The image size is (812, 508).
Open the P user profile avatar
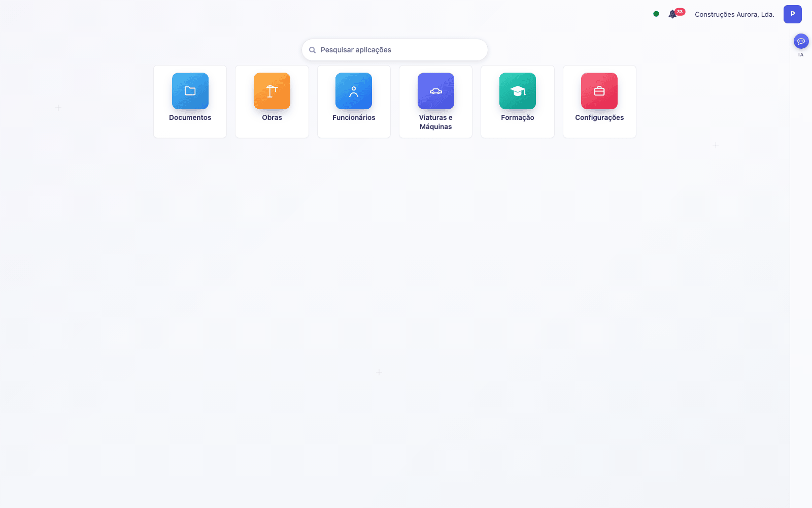[x=793, y=14]
